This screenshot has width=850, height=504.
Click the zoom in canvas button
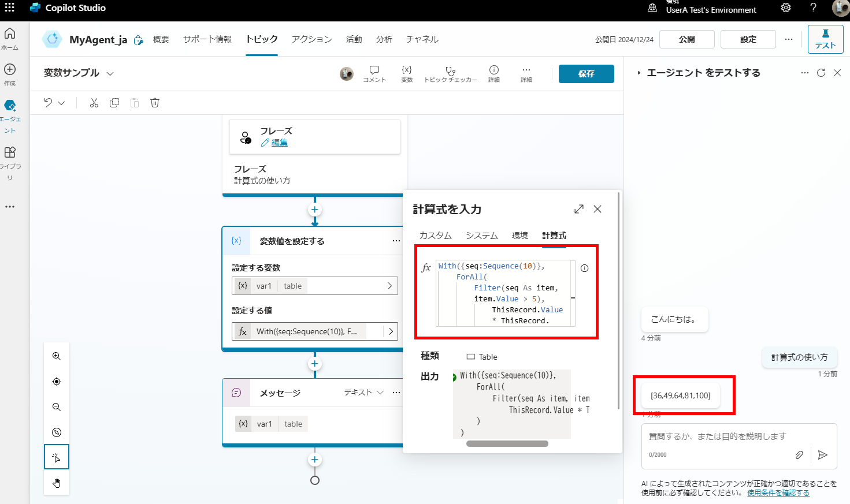tap(57, 356)
